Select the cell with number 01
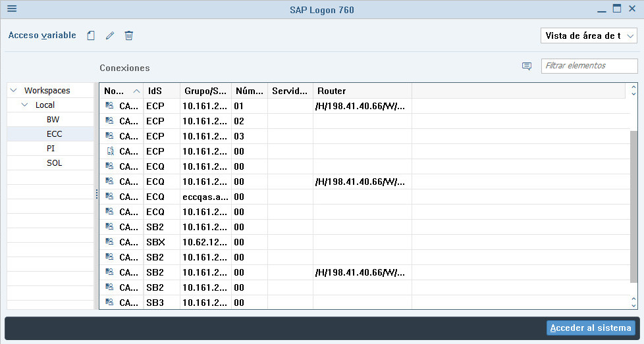This screenshot has width=644, height=344. (x=250, y=106)
